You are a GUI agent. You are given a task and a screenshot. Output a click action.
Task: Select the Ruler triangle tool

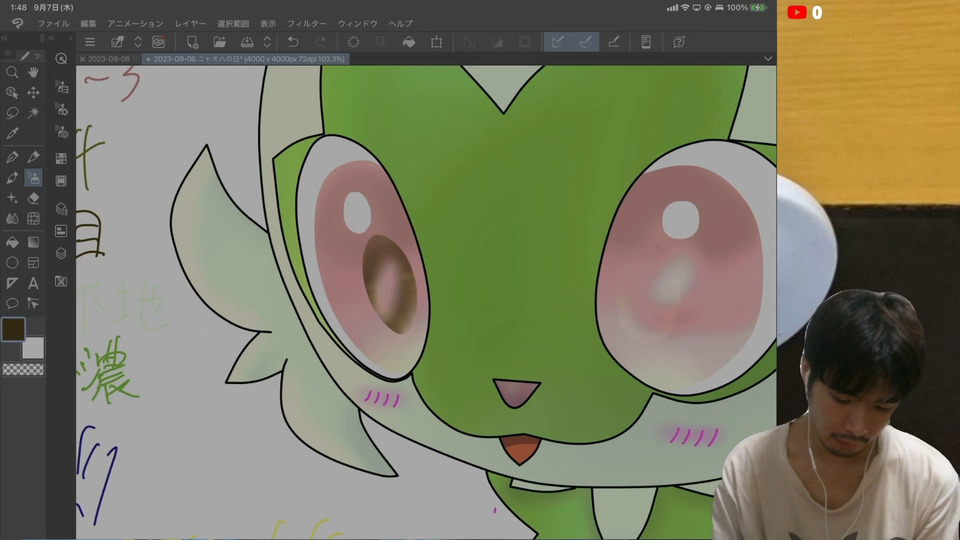[x=12, y=283]
